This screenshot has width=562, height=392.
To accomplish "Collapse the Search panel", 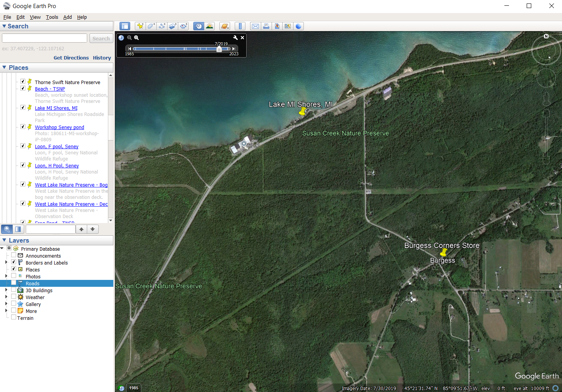I will click(x=4, y=26).
